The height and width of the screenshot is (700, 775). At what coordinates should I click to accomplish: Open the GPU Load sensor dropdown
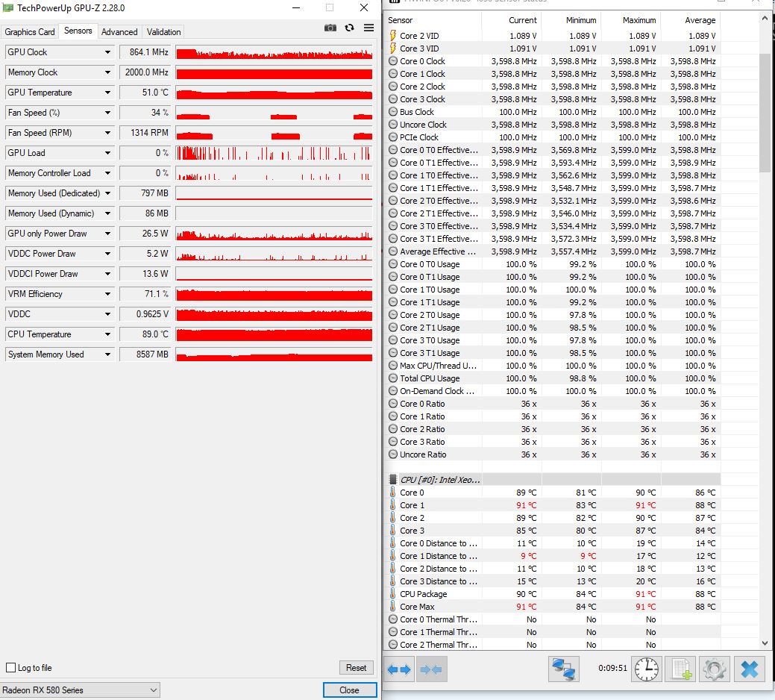click(x=107, y=153)
